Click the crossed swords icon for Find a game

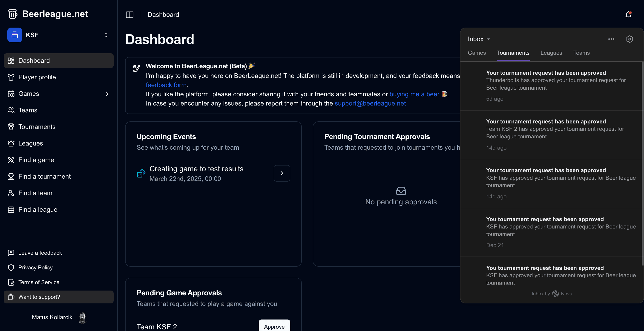click(11, 160)
